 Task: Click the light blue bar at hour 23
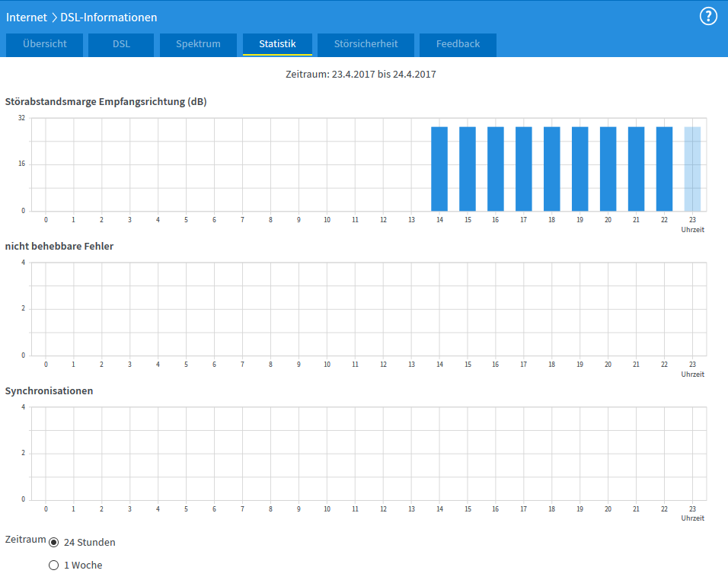[x=692, y=169]
